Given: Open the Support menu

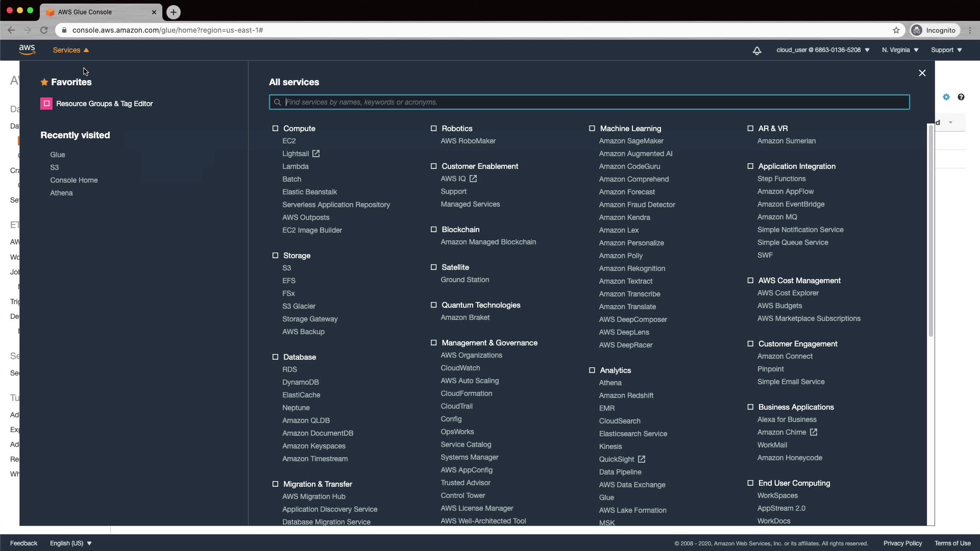Looking at the screenshot, I should 946,50.
